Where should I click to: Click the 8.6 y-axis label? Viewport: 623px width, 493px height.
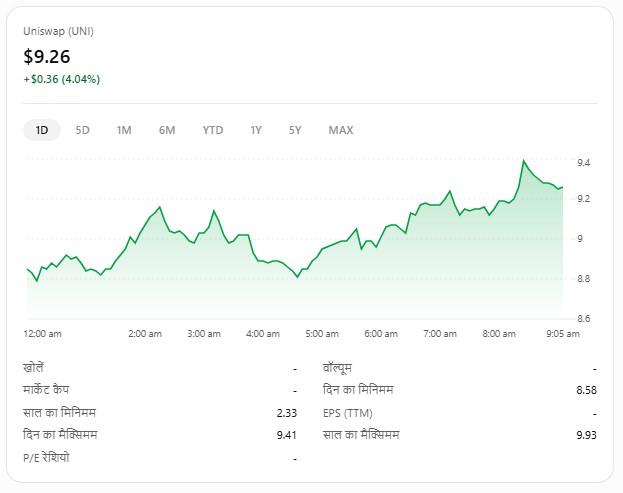(x=584, y=319)
